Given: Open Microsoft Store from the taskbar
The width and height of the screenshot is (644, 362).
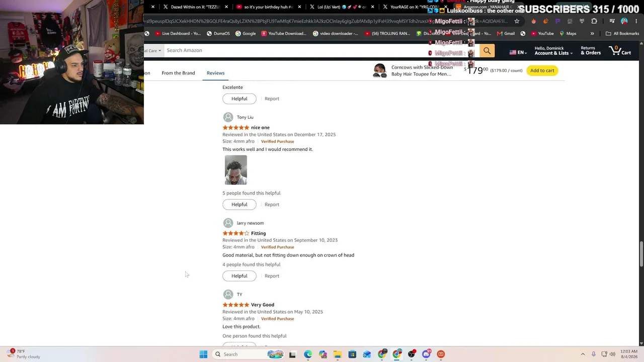Looking at the screenshot, I should 352,354.
